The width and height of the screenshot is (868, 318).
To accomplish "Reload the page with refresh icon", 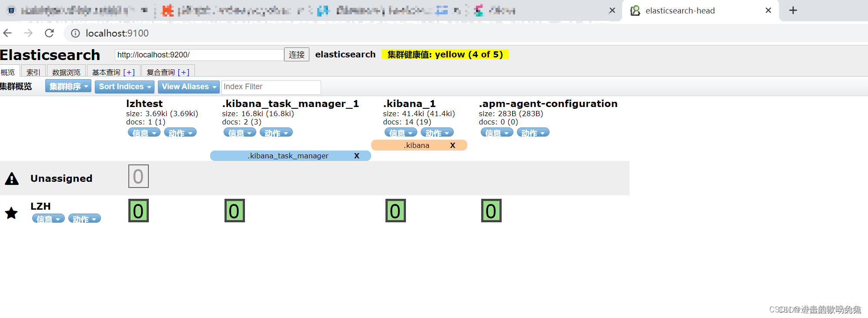I will (50, 33).
